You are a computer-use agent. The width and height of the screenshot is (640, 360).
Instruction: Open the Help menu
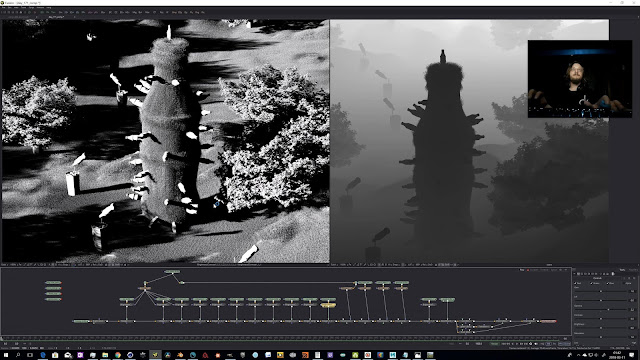49,8
